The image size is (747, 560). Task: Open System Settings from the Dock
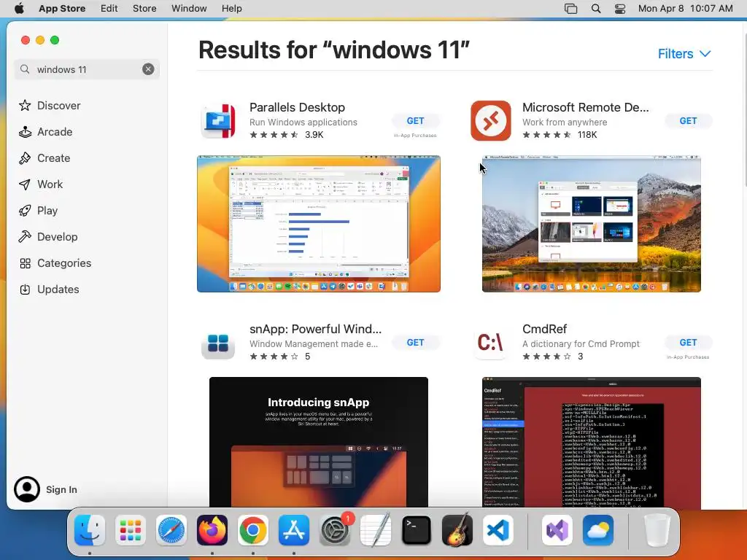coord(335,530)
